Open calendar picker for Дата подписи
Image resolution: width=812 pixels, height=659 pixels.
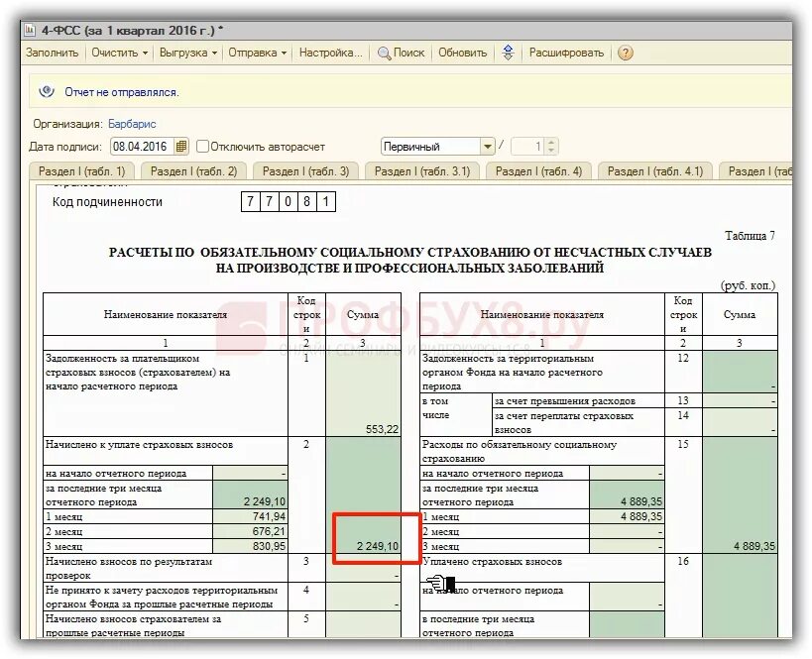pyautogui.click(x=181, y=147)
